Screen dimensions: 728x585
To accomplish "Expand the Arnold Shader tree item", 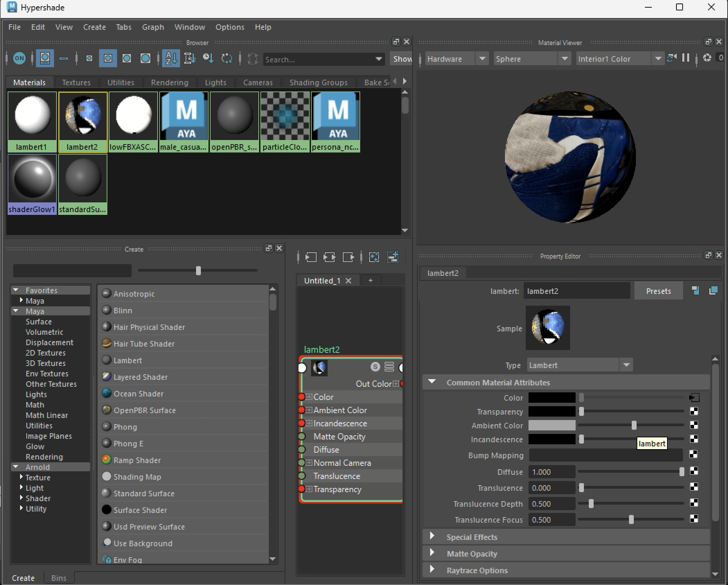I will (x=21, y=498).
